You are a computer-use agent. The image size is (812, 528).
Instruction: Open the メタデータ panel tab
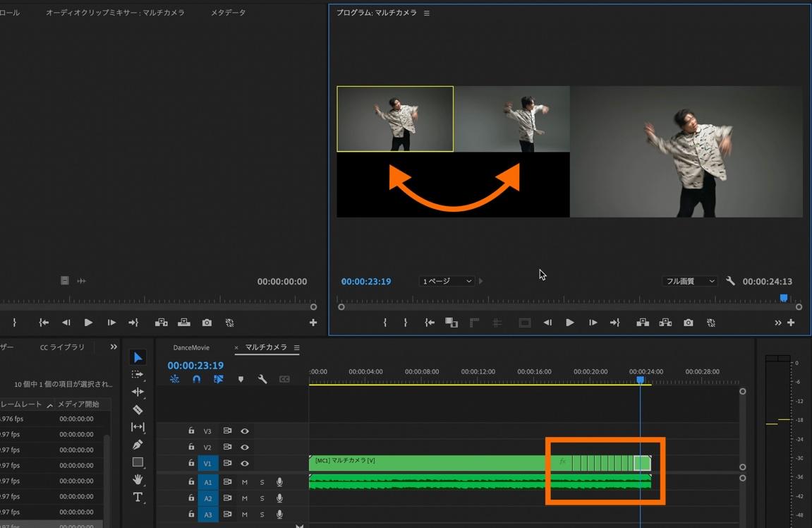[228, 13]
